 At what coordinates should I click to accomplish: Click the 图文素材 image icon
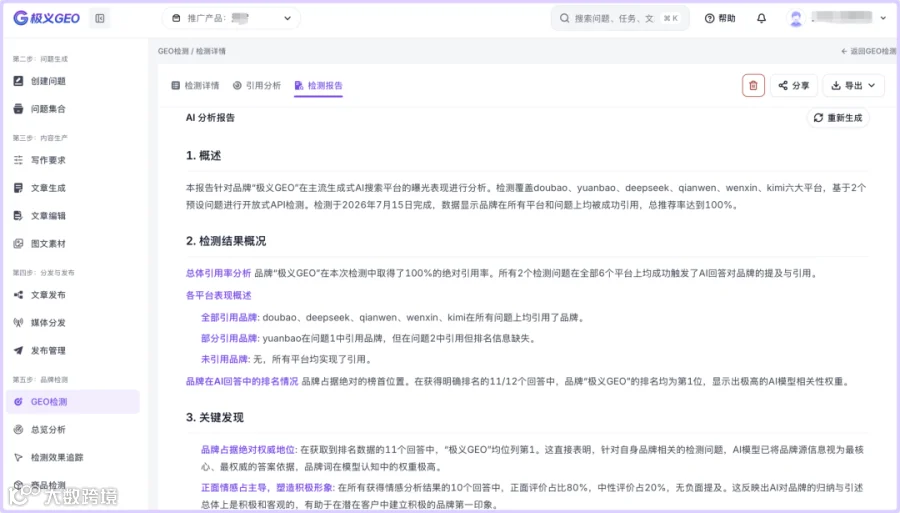(18, 243)
